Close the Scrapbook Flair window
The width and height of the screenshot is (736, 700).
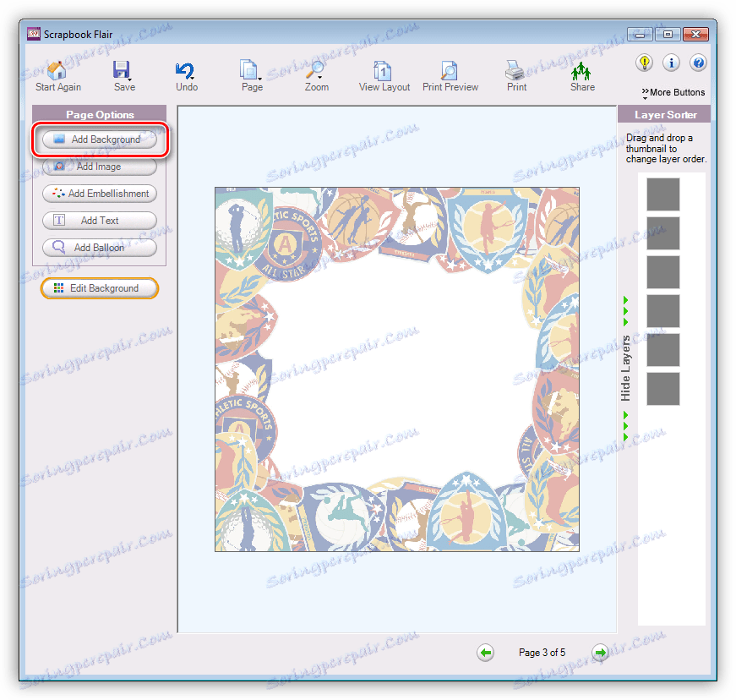[x=695, y=35]
